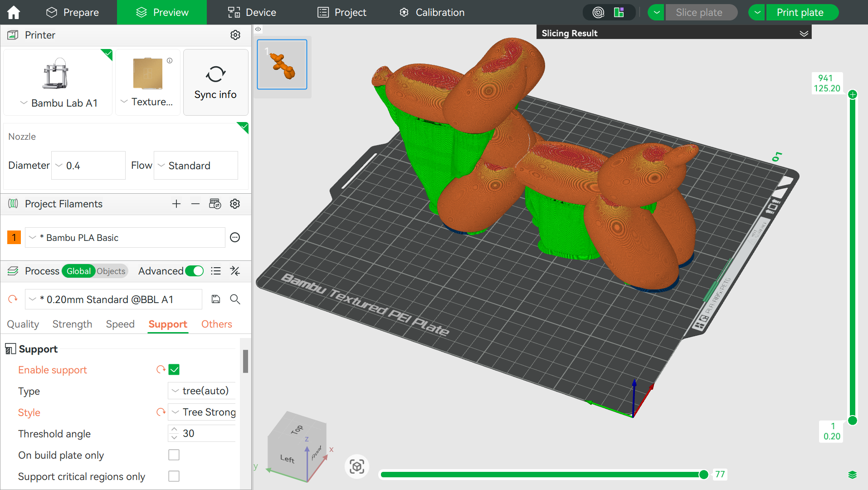
Task: Open the Device tab
Action: (x=252, y=12)
